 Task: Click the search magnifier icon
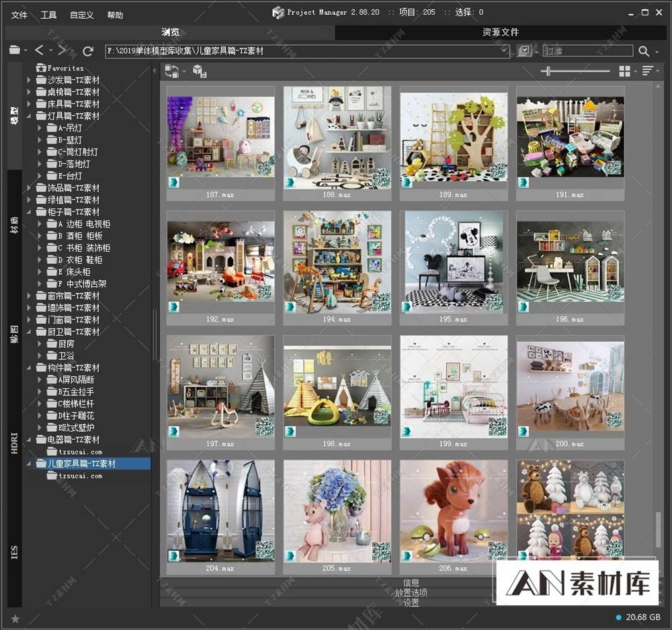[643, 51]
